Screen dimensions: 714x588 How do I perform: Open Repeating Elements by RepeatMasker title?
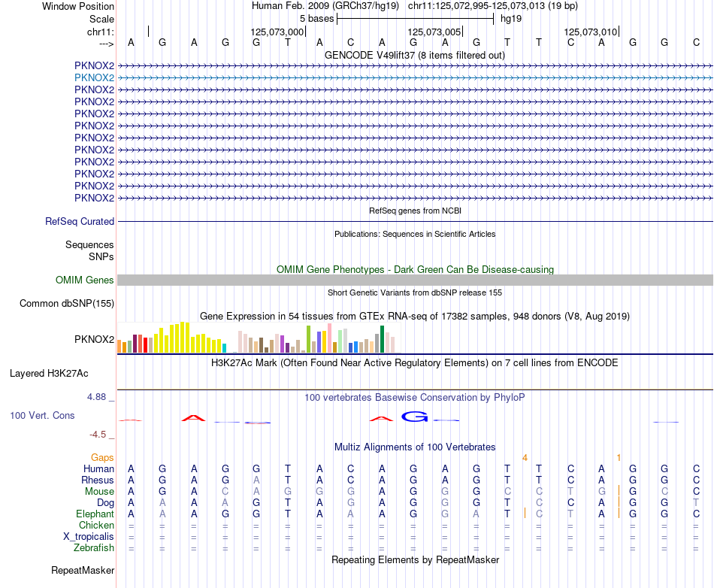click(x=415, y=560)
